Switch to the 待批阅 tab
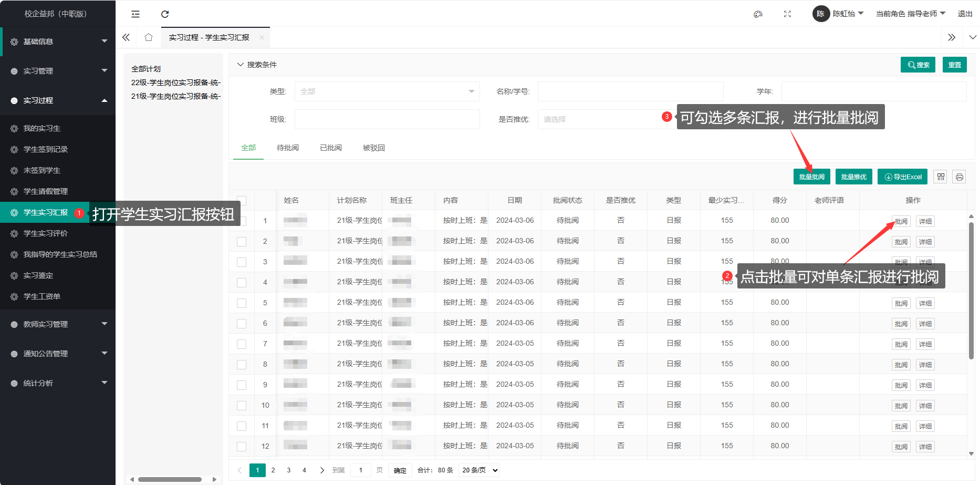Viewport: 980px width, 485px height. tap(287, 148)
